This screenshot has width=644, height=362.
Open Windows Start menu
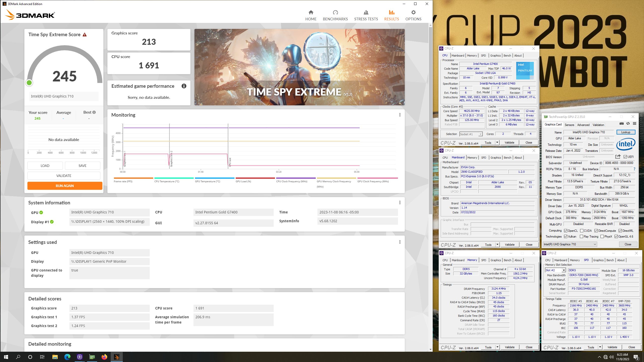(x=6, y=357)
